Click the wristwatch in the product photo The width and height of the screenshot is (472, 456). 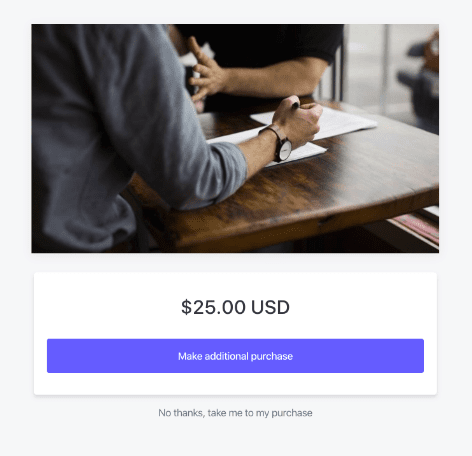(x=283, y=147)
